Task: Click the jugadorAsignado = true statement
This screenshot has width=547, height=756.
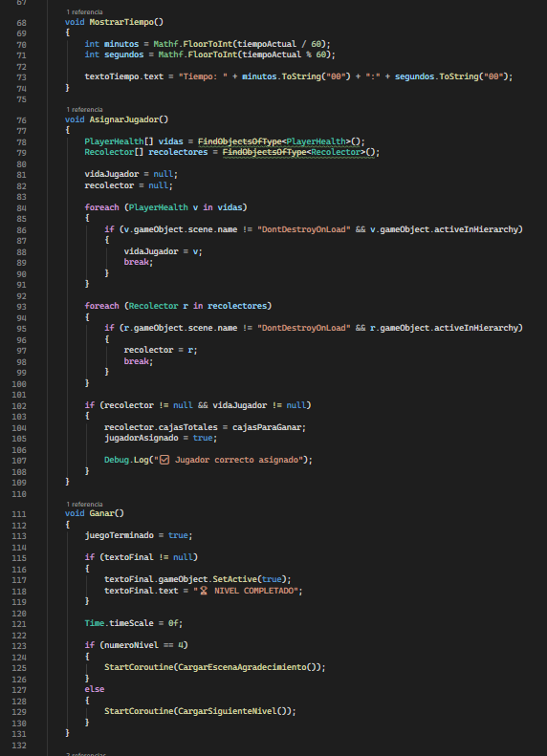Action: (161, 438)
